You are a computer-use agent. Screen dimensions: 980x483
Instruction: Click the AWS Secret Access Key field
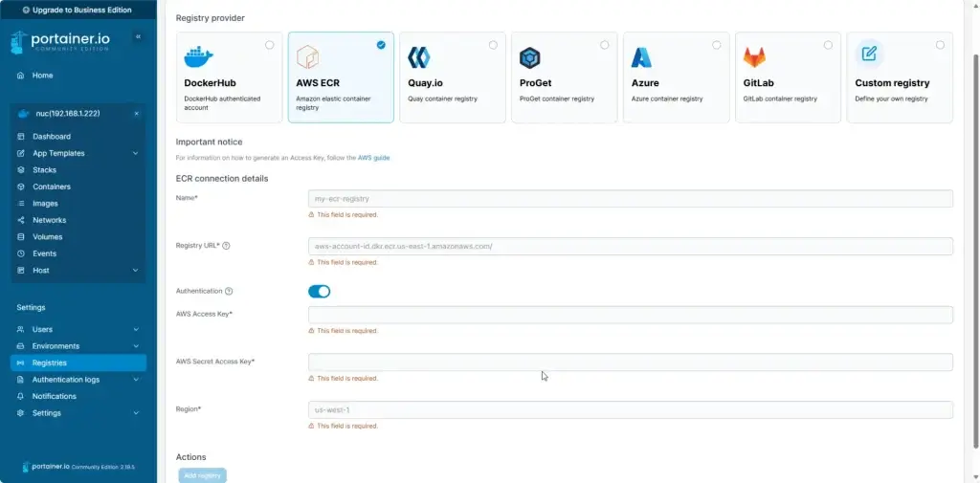[x=631, y=362]
